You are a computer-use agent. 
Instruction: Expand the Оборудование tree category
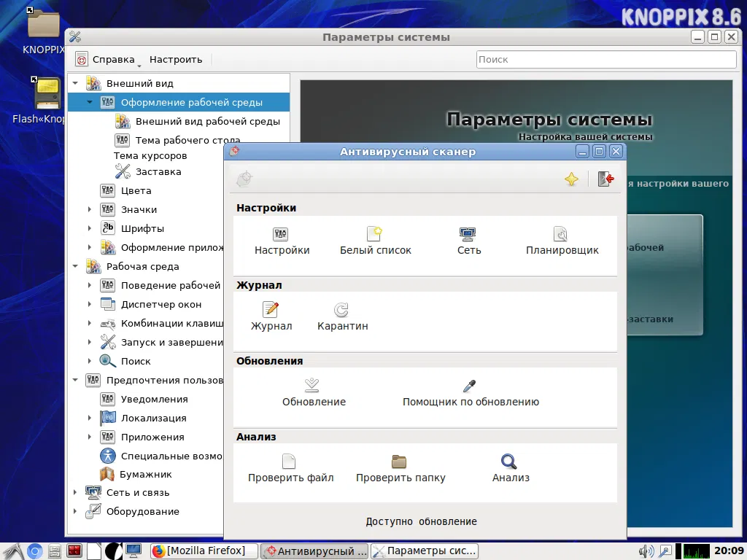(75, 512)
